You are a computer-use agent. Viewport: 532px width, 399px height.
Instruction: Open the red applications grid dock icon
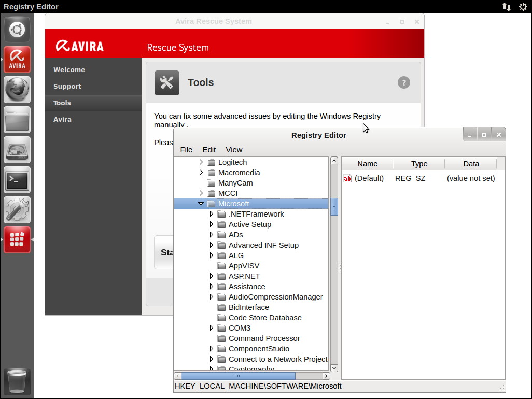pos(17,240)
